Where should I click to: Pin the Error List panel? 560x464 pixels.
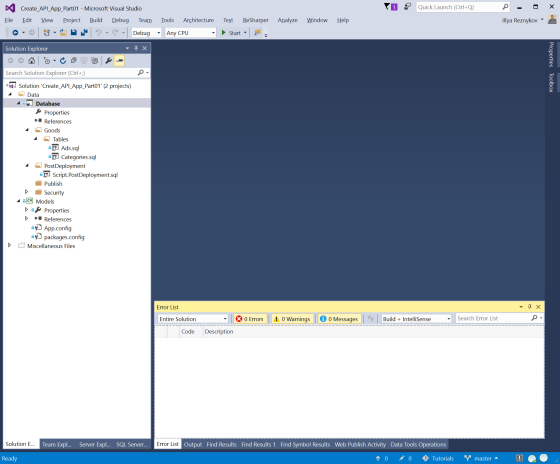pyautogui.click(x=529, y=307)
